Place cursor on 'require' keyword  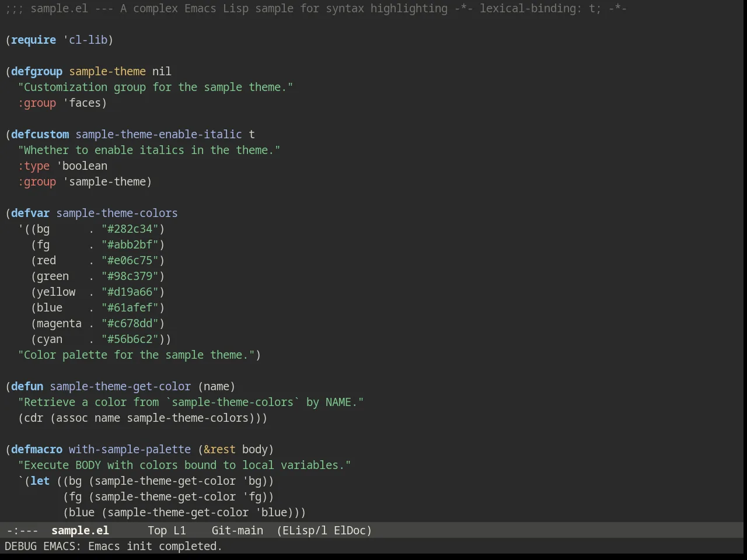pos(34,40)
